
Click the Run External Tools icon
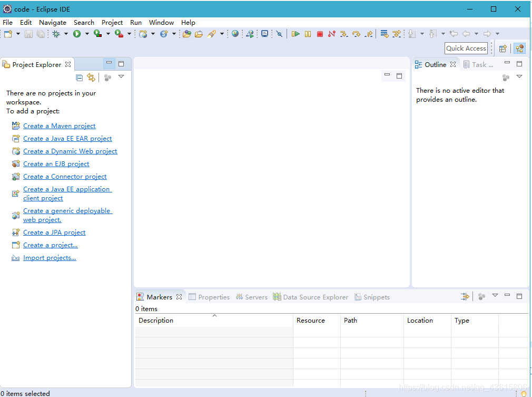tap(119, 34)
